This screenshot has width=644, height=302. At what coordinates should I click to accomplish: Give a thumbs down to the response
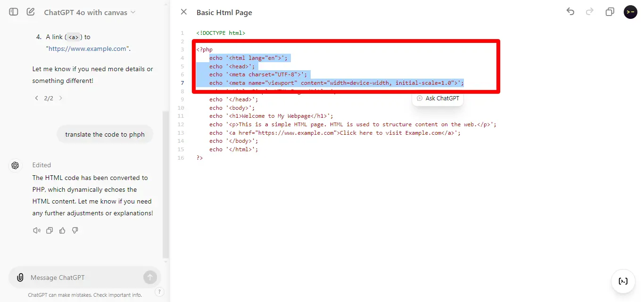tap(75, 230)
